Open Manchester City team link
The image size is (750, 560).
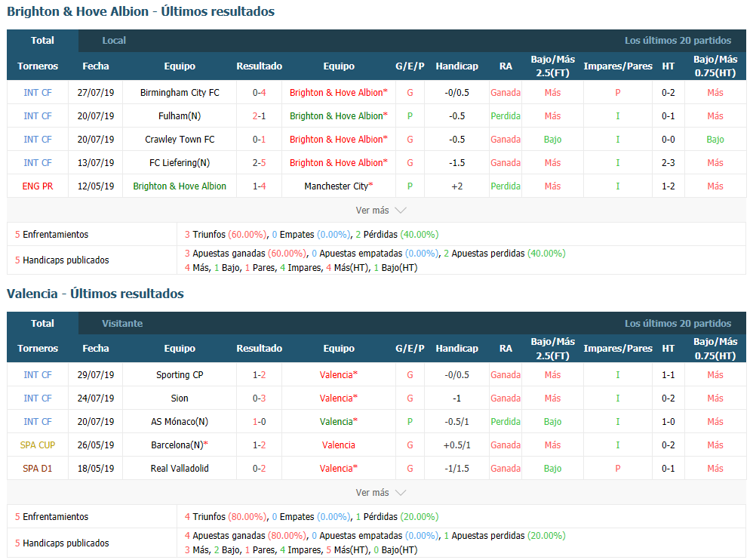[338, 186]
